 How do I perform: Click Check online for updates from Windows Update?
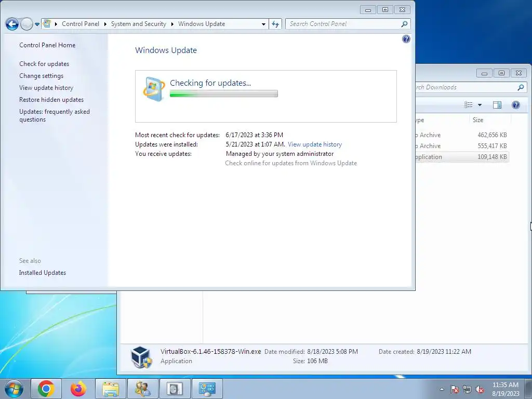291,163
